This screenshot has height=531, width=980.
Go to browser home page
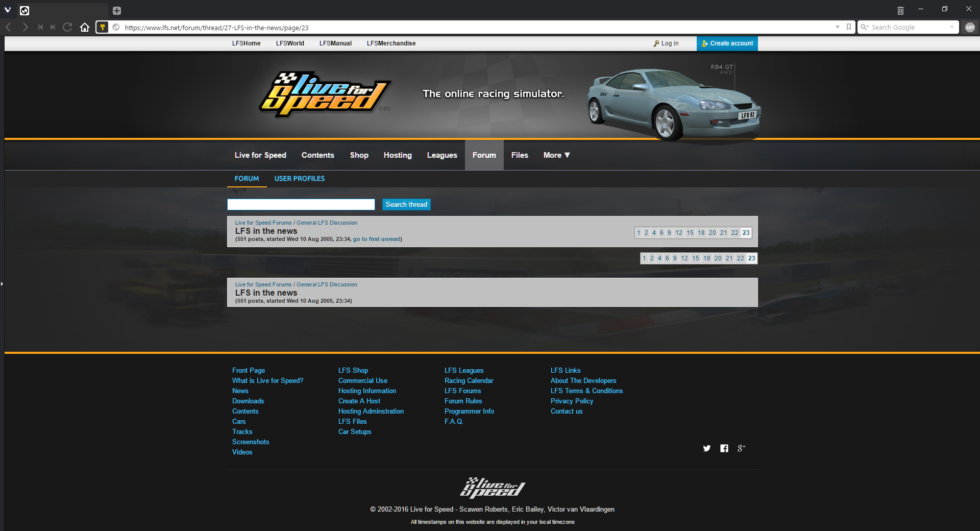[x=85, y=27]
